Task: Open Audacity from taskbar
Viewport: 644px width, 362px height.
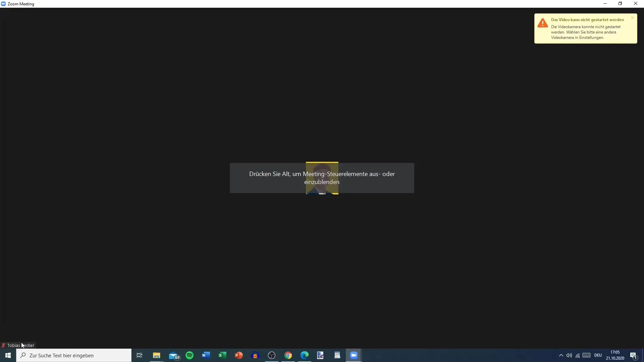Action: [255, 355]
